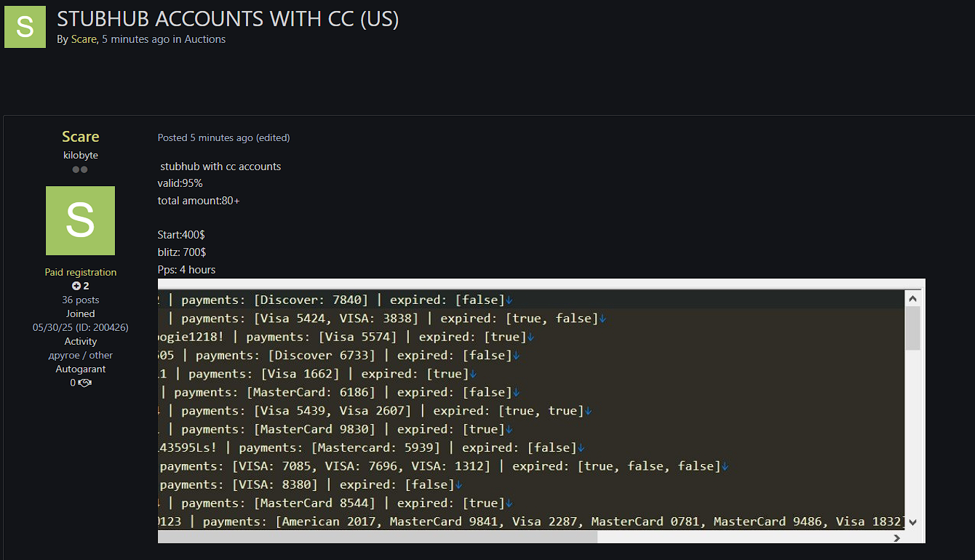Open the Auctions section link
This screenshot has width=975, height=560.
pos(205,39)
